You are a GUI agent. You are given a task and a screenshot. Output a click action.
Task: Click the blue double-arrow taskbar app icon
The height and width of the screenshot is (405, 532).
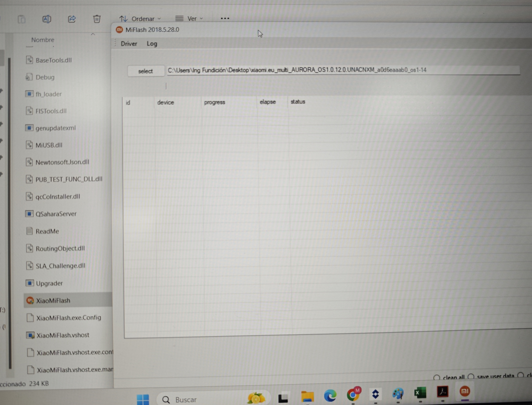(x=376, y=394)
